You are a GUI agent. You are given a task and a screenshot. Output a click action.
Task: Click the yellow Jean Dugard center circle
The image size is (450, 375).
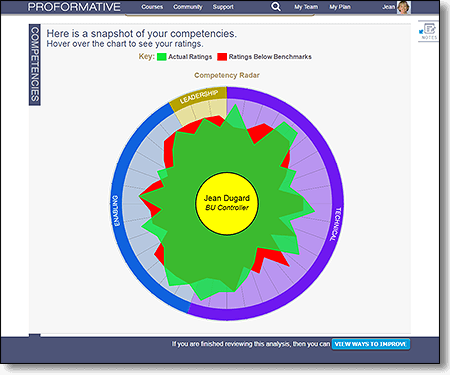[227, 203]
